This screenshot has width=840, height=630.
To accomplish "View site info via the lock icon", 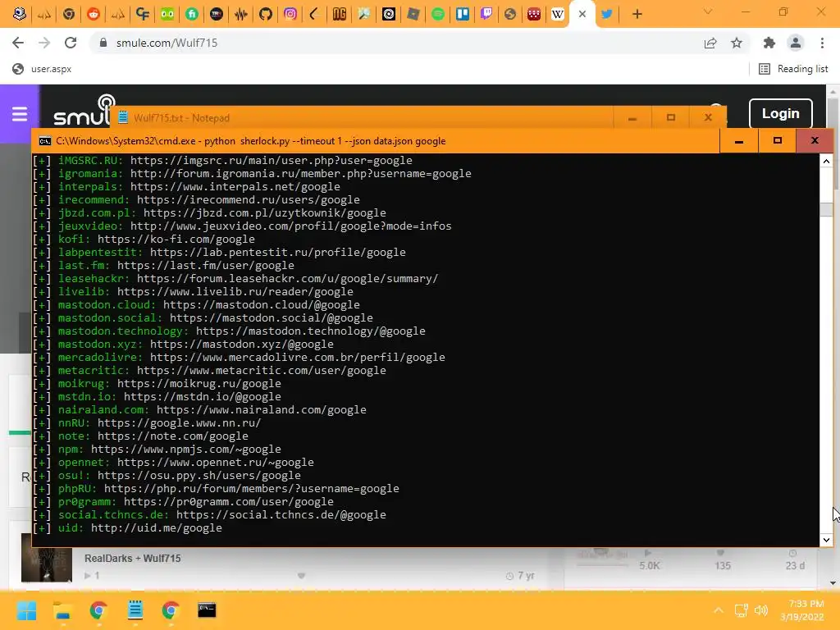I will pos(103,43).
